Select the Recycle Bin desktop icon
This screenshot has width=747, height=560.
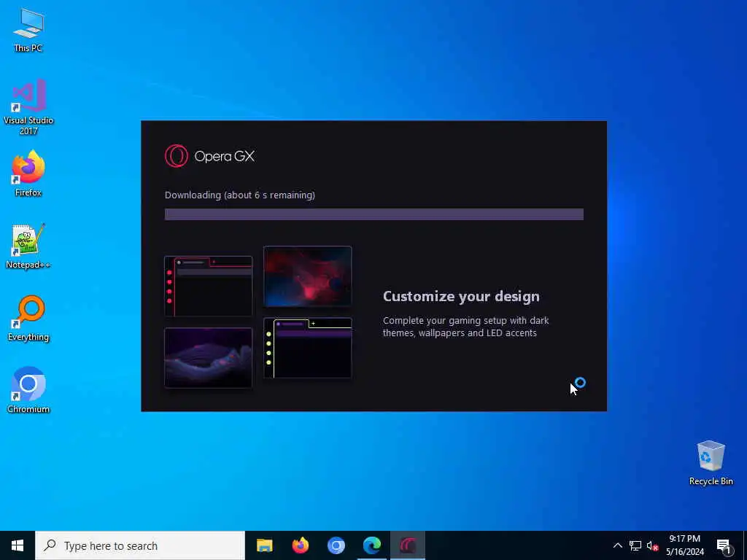click(x=711, y=462)
